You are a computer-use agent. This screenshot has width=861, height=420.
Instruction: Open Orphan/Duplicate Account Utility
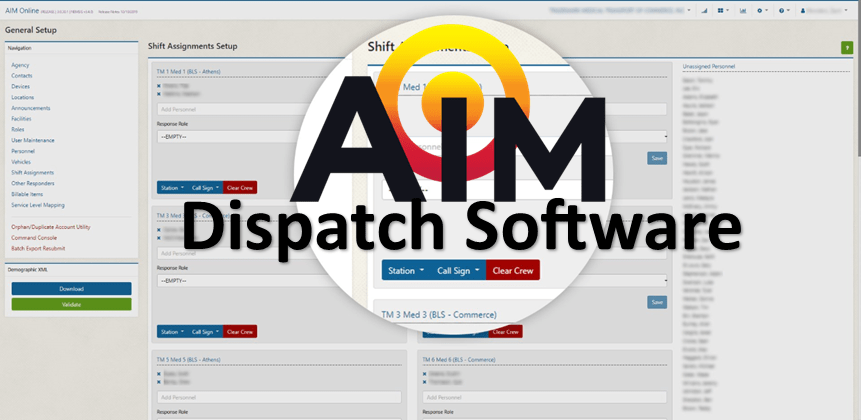coord(51,227)
